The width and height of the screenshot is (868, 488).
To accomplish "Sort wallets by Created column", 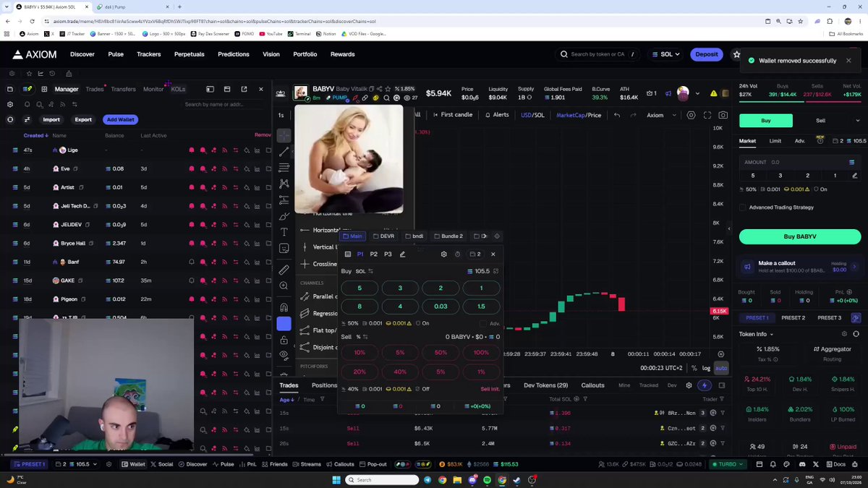I will [35, 135].
